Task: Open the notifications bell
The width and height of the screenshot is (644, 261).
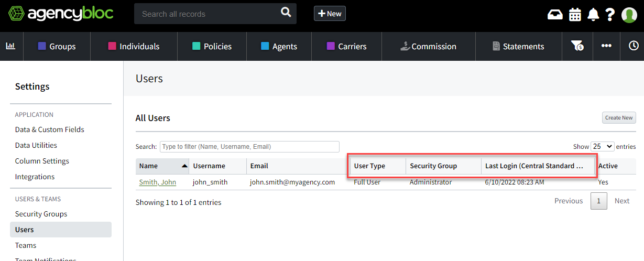Action: click(x=593, y=14)
